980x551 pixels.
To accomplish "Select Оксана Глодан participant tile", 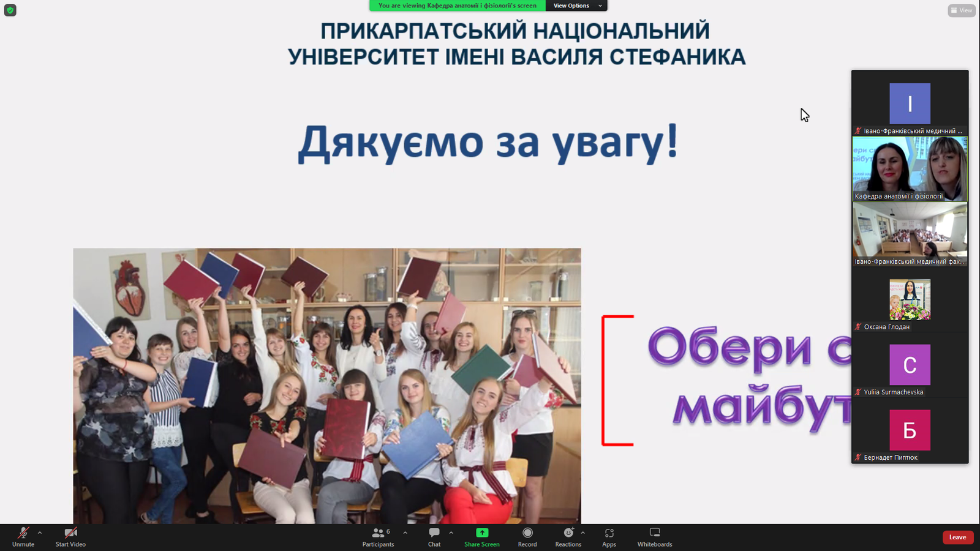I will tap(910, 300).
